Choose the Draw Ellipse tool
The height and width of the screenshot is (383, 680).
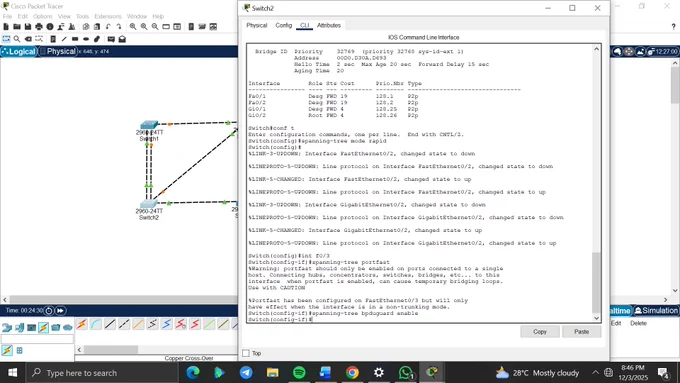point(86,39)
